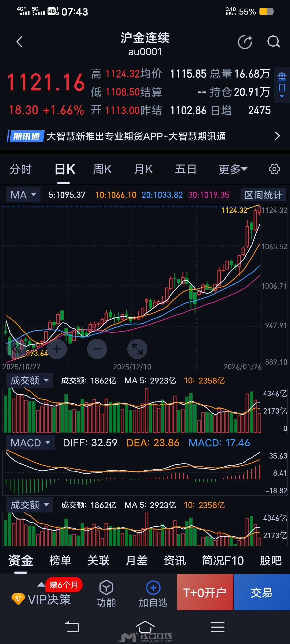The height and width of the screenshot is (644, 290).
Task: Expand chart to fullscreen
Action: pos(137,349)
